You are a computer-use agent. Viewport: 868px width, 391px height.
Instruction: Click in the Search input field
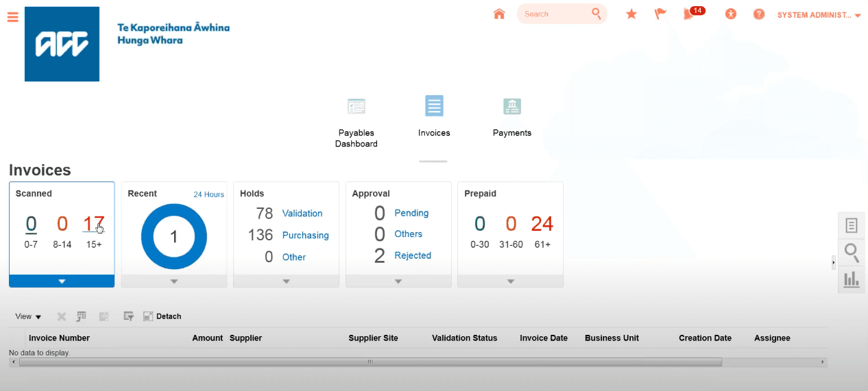pos(554,14)
